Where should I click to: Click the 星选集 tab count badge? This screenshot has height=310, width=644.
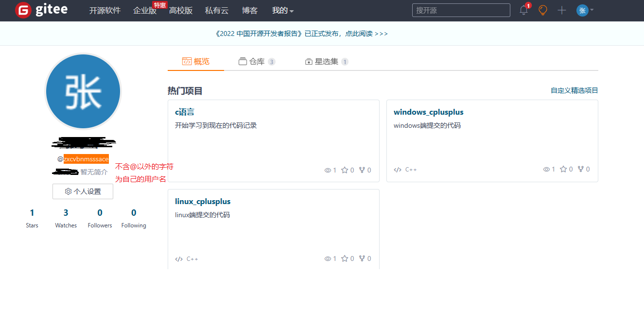coord(345,62)
